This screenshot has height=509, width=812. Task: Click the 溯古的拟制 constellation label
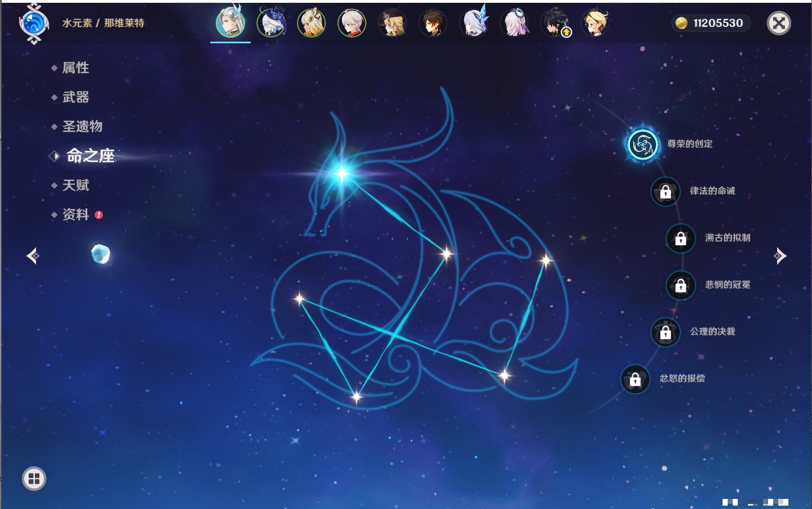point(728,237)
